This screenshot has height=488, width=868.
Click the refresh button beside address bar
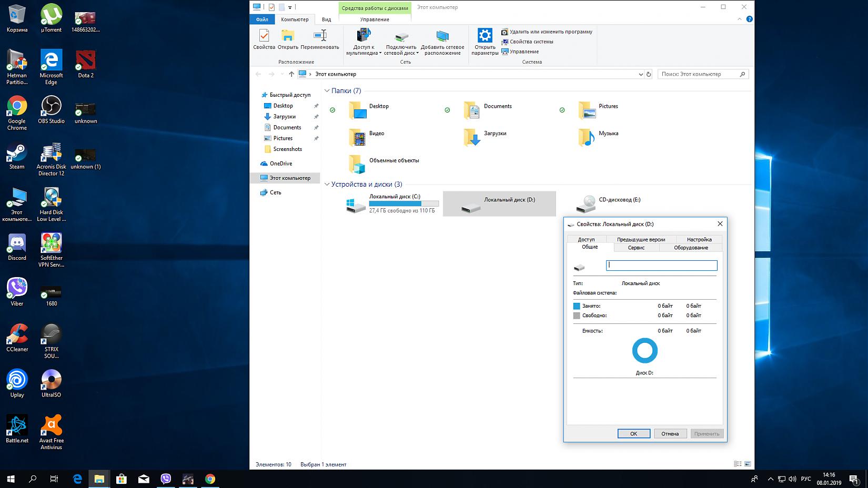649,74
